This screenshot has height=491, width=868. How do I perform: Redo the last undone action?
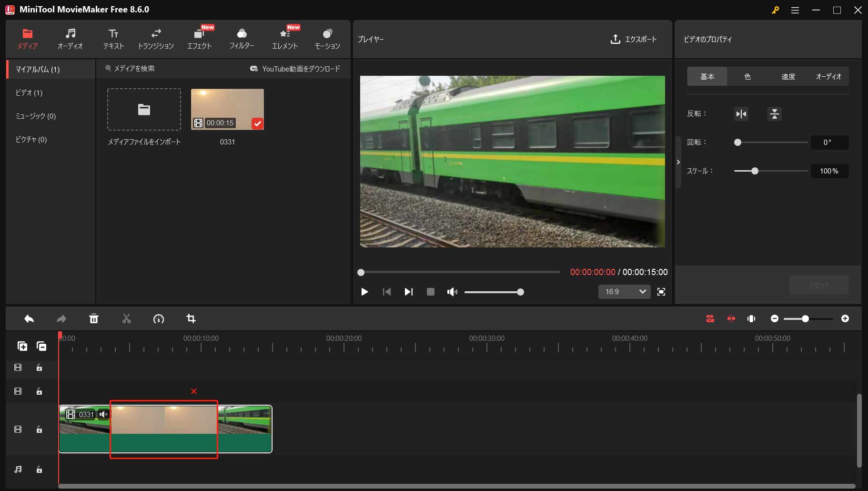pyautogui.click(x=61, y=318)
